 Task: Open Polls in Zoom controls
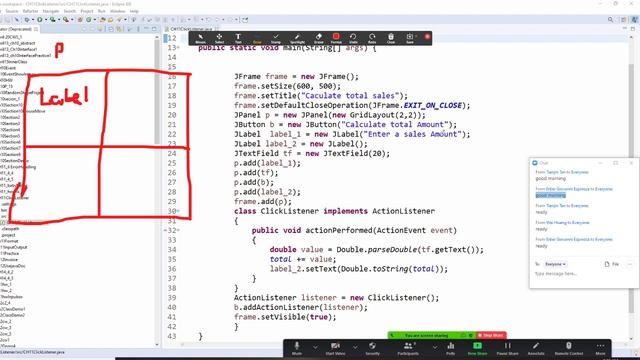451,348
